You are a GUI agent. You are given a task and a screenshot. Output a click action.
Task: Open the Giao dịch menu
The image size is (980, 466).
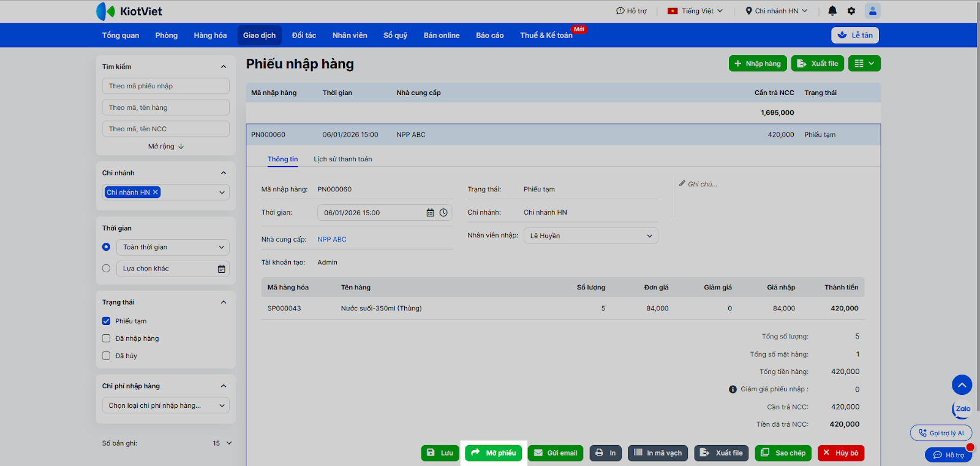pyautogui.click(x=260, y=36)
